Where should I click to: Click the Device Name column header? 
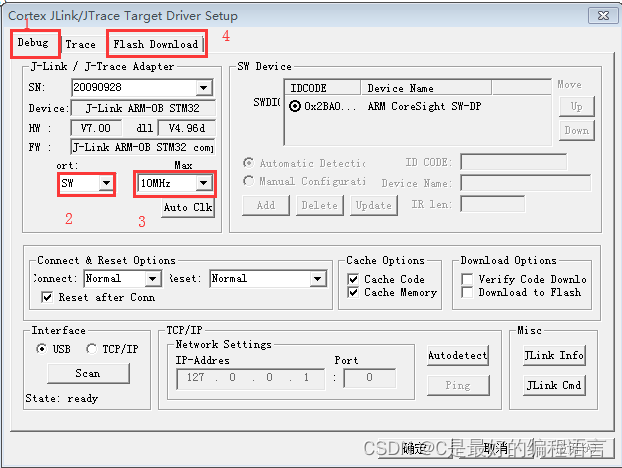pos(426,88)
